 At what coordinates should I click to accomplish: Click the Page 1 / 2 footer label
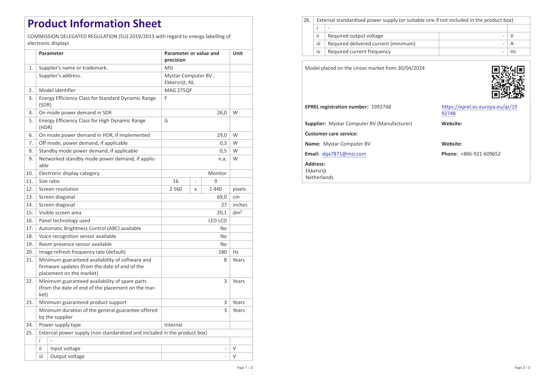point(245,368)
